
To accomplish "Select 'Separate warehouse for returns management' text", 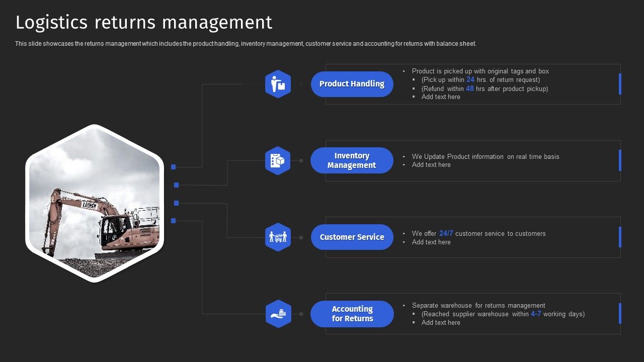I will [x=478, y=305].
